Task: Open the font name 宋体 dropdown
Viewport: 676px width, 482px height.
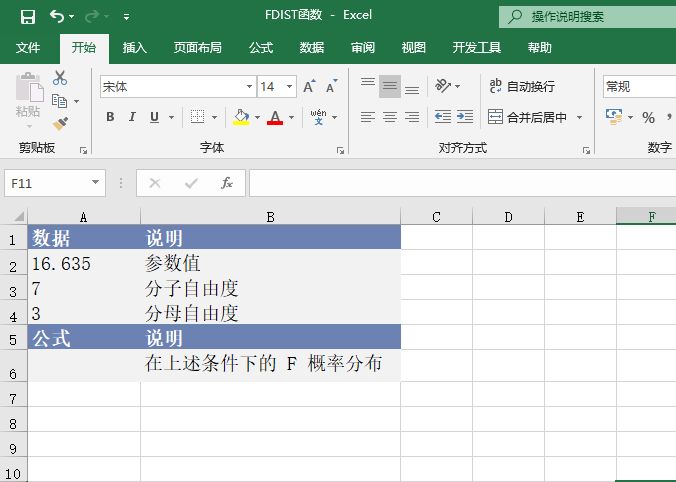Action: pos(249,87)
